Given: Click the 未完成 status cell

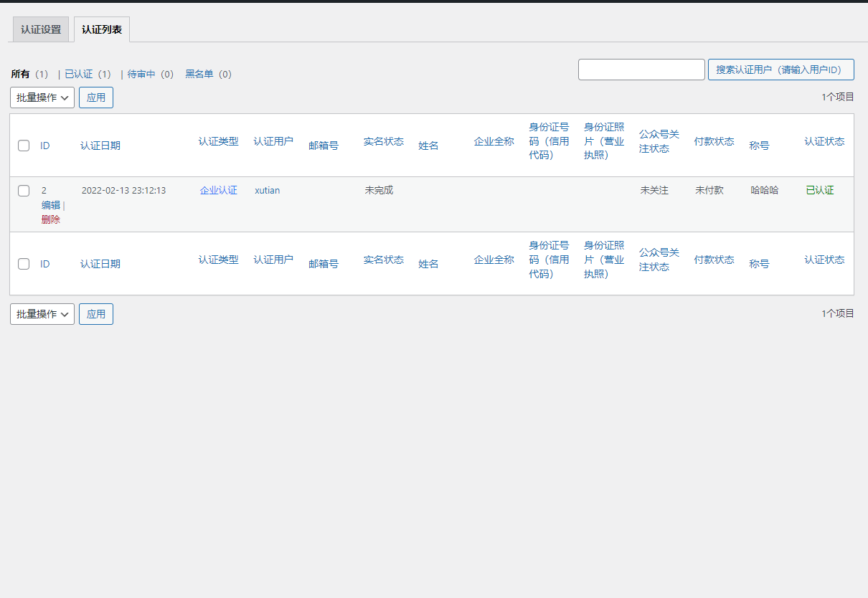Looking at the screenshot, I should [x=379, y=191].
